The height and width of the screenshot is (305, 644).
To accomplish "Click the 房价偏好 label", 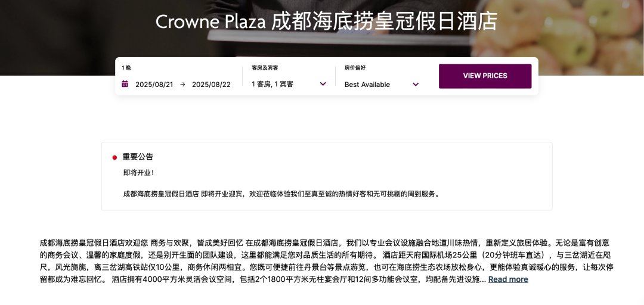I will coord(355,68).
